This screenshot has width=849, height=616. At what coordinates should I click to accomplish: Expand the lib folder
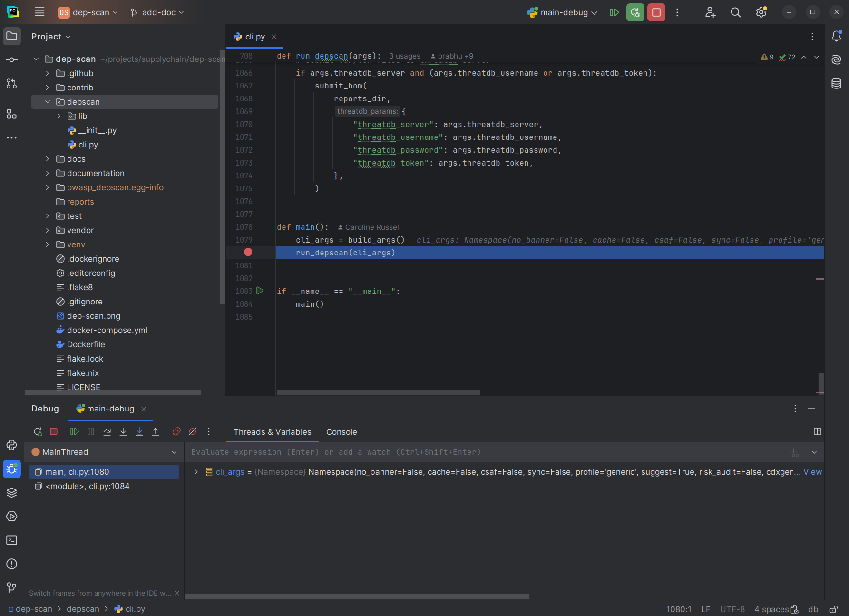pos(59,116)
